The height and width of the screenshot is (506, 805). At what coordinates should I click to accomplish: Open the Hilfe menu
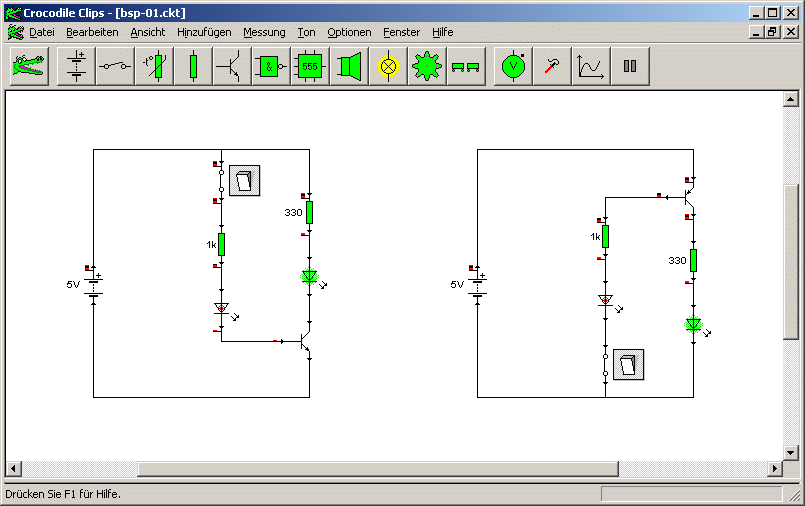click(x=443, y=32)
